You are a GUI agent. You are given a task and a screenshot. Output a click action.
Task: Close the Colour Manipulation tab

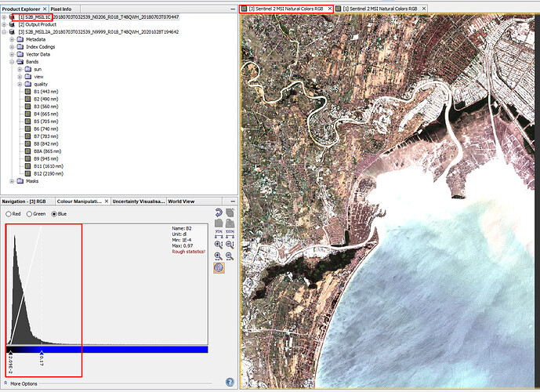[107, 201]
